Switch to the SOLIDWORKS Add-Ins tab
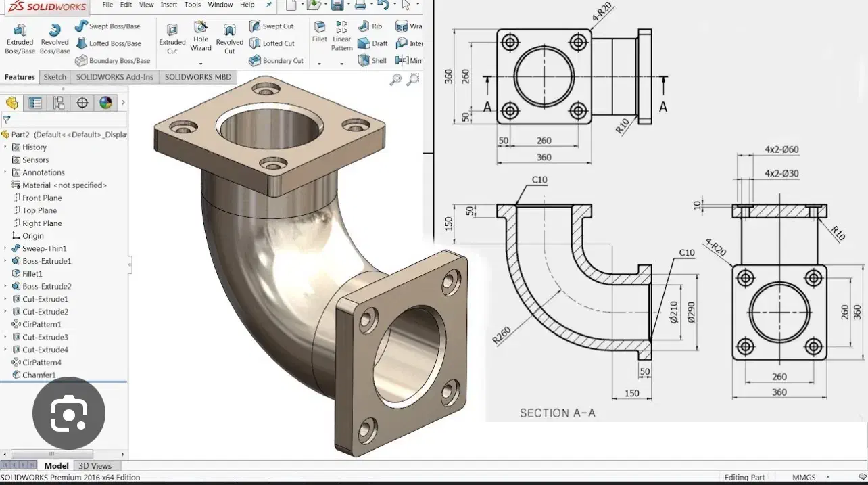 (115, 77)
